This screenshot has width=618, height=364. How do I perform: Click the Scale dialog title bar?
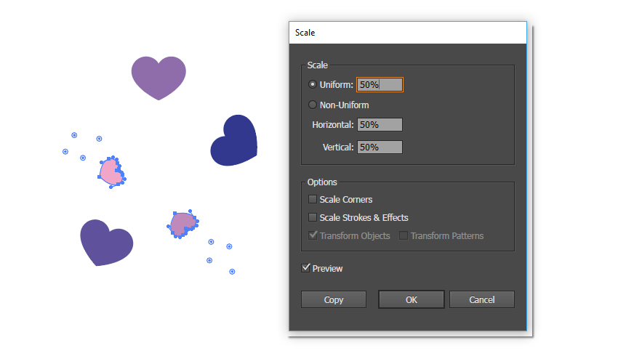tap(408, 33)
